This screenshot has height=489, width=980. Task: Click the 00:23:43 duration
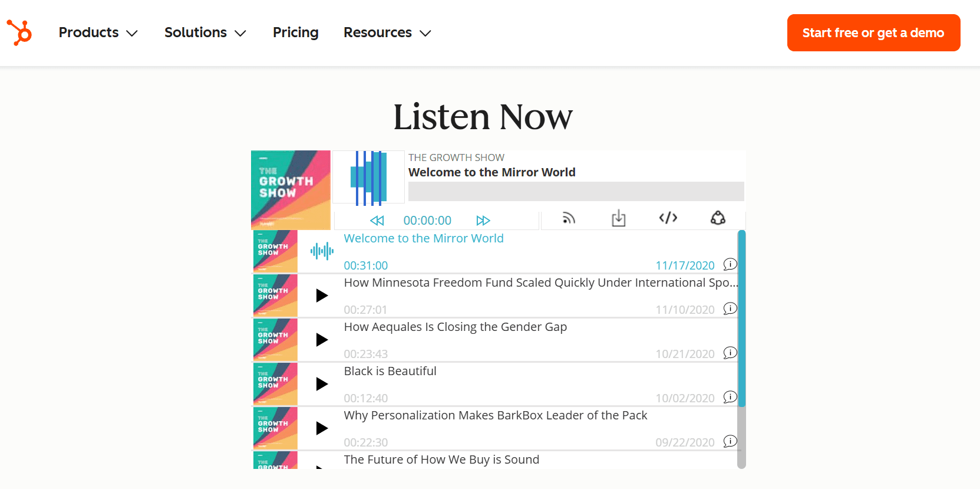pos(366,354)
